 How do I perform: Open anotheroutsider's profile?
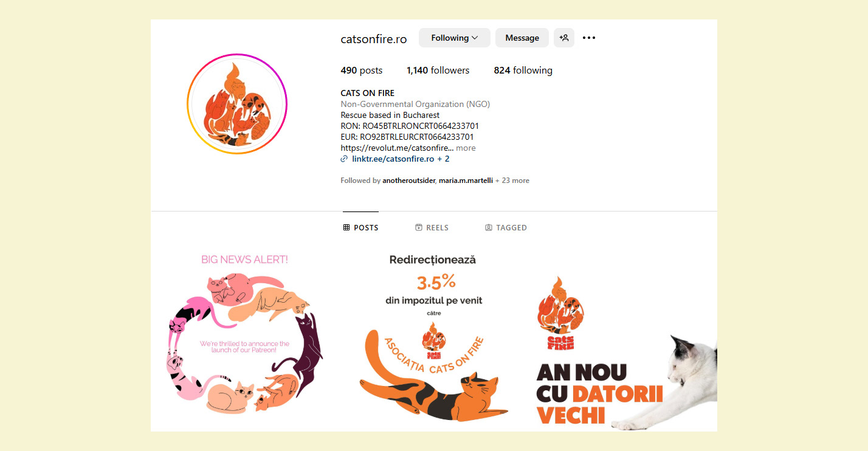(408, 181)
